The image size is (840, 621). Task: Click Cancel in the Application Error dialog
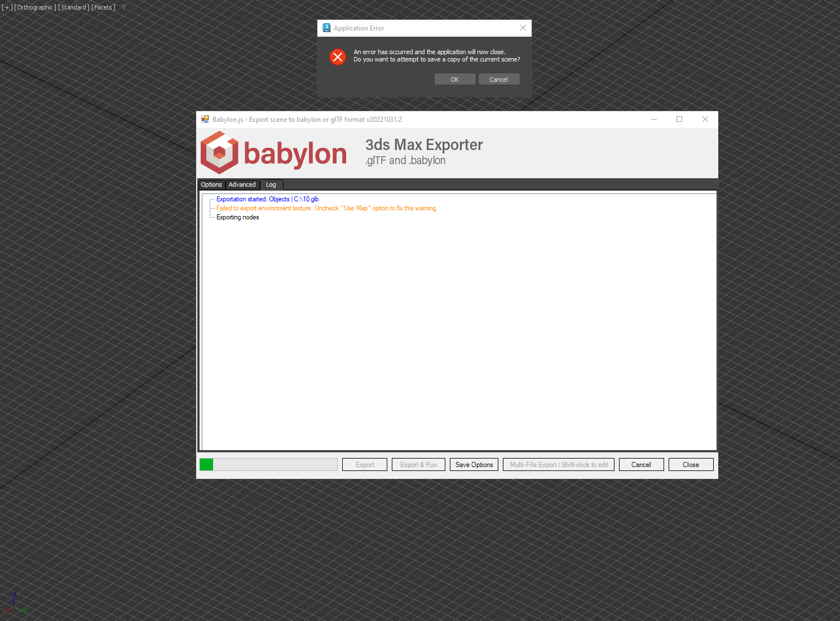pyautogui.click(x=499, y=80)
